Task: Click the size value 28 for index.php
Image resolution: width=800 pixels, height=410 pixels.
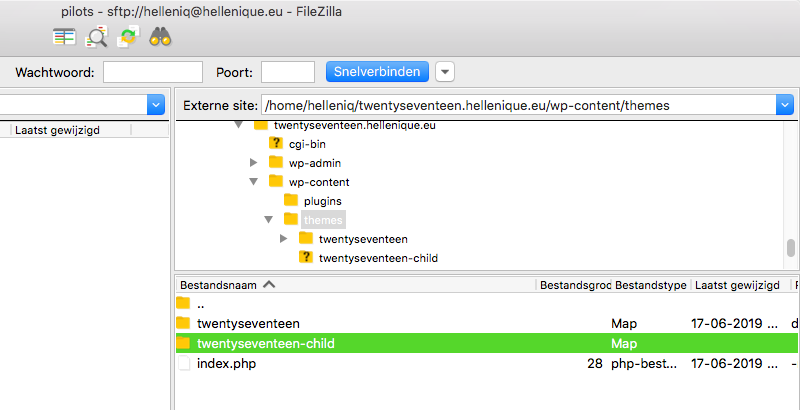Action: pyautogui.click(x=594, y=364)
